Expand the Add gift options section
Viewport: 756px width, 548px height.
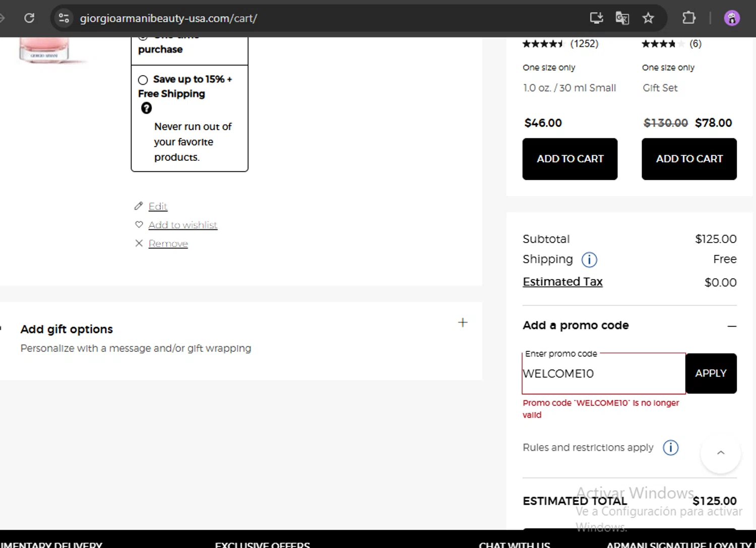(x=463, y=323)
